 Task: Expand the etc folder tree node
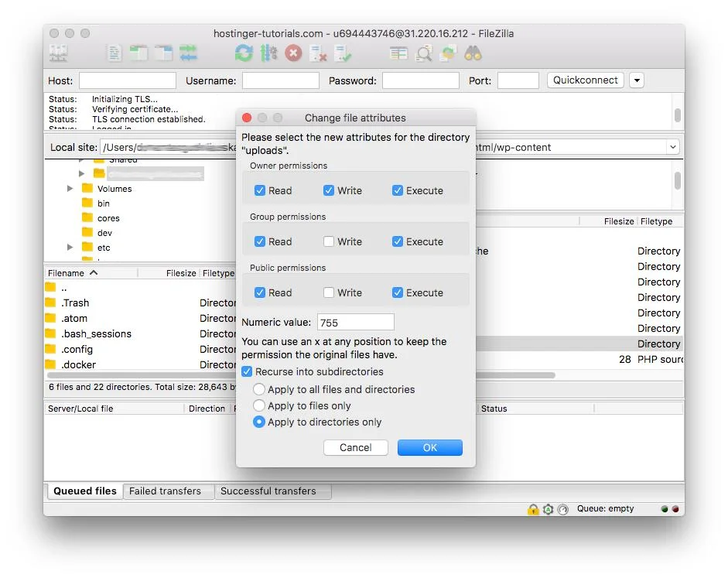coord(70,248)
